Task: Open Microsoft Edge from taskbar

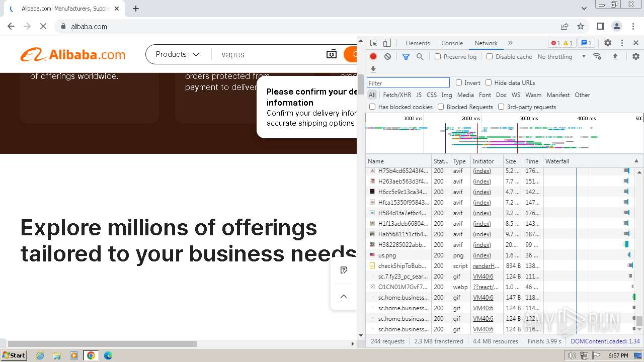Action: point(108,355)
